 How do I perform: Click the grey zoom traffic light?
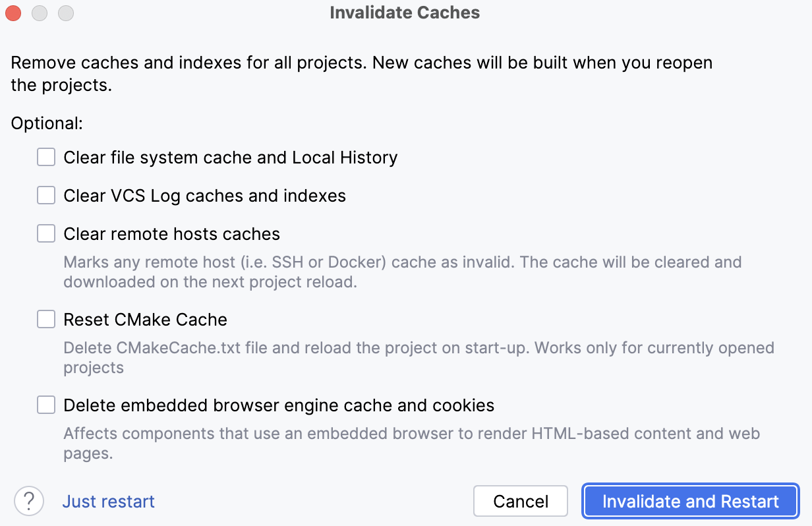click(x=65, y=13)
